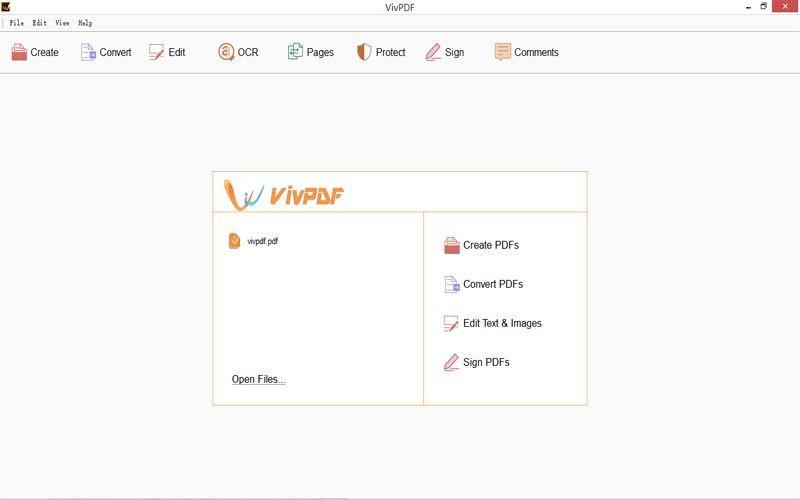
Task: Close the VivPDF window
Action: coord(785,6)
